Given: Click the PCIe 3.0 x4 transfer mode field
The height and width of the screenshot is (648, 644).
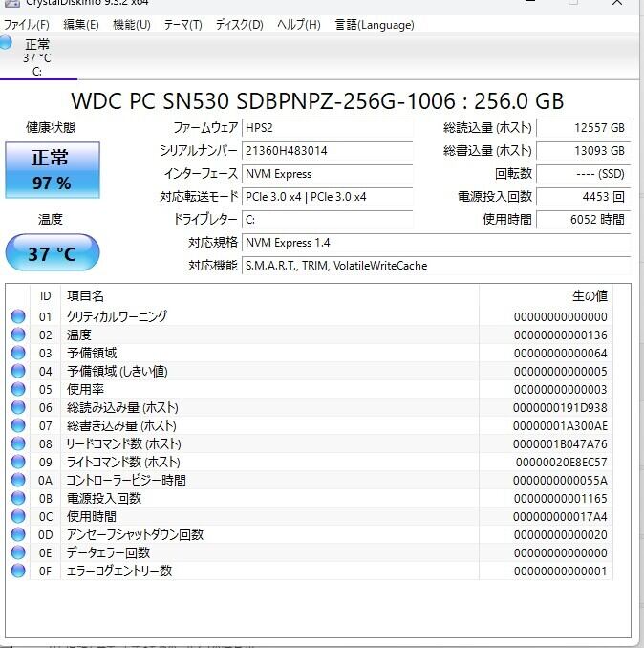Looking at the screenshot, I should click(x=327, y=197).
